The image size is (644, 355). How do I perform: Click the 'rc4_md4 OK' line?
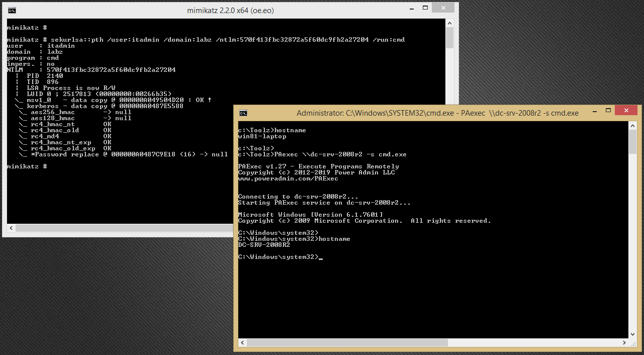[65, 136]
